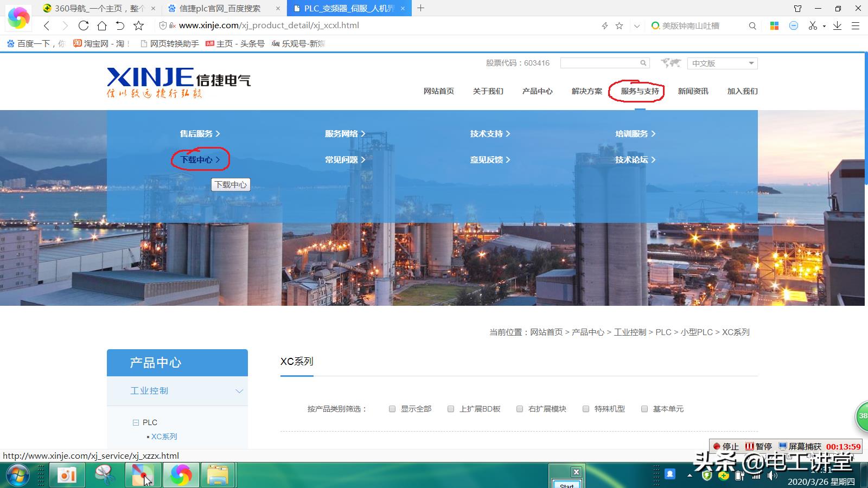Open new tab with plus icon
Viewport: 868px width, 488px height.
(x=420, y=8)
